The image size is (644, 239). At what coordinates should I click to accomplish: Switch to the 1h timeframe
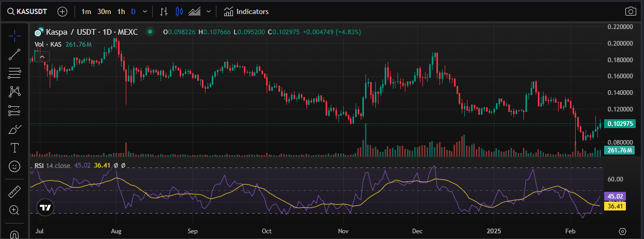pyautogui.click(x=121, y=11)
